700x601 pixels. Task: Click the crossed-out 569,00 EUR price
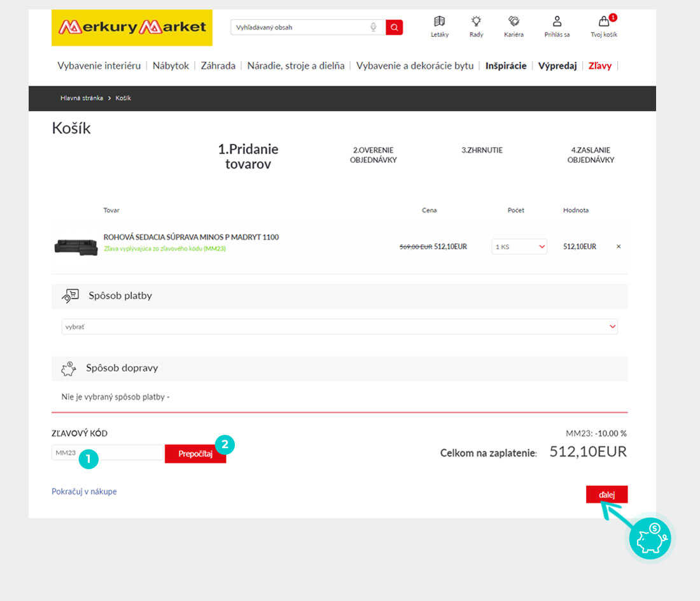[x=416, y=247]
